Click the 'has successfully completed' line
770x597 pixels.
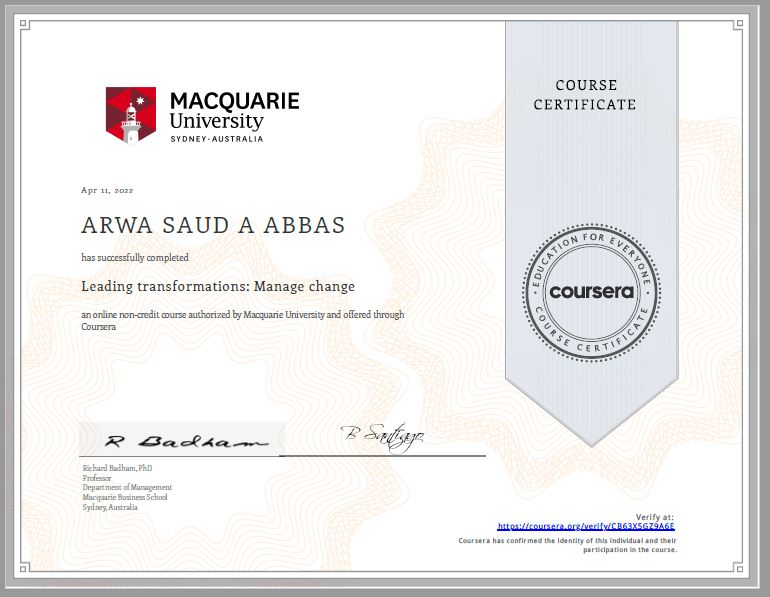[x=135, y=258]
